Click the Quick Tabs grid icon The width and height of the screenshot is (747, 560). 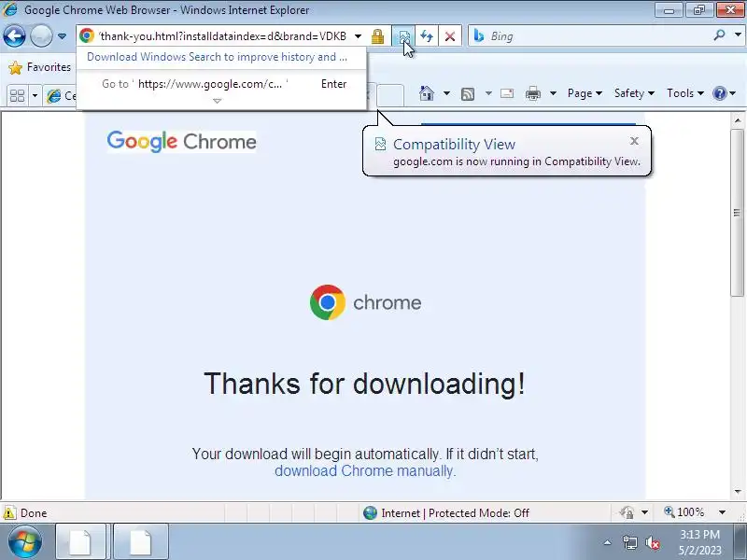[x=17, y=95]
